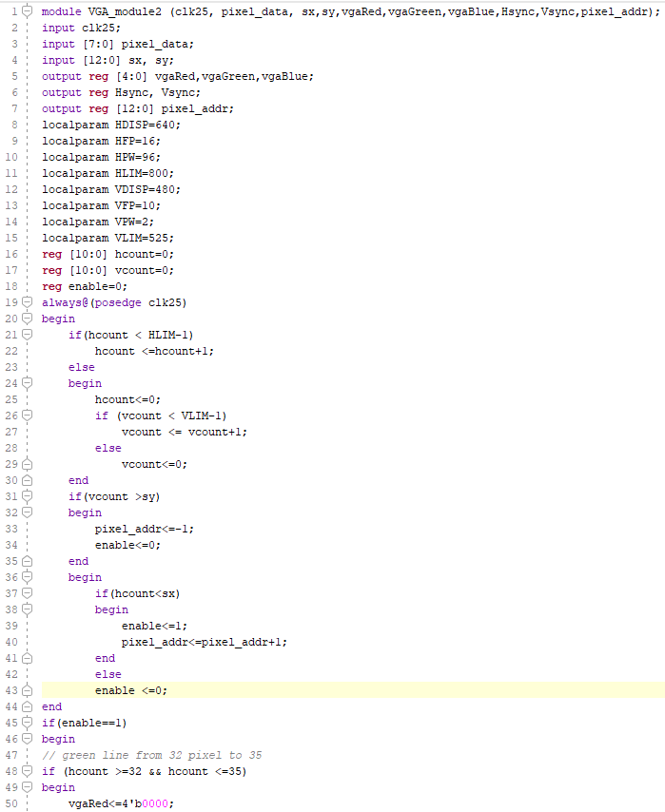Click the 'reg [10:0] vcount=0;' line

coord(108,270)
